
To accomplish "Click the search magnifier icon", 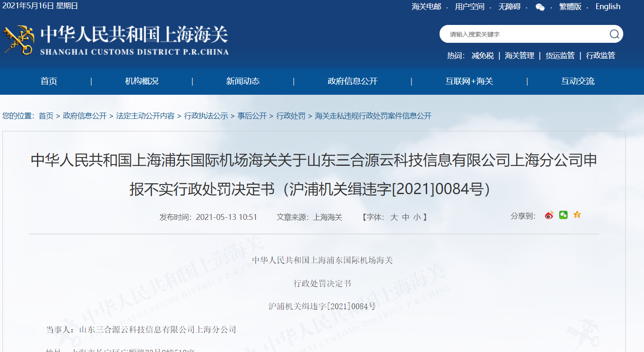I will click(614, 34).
